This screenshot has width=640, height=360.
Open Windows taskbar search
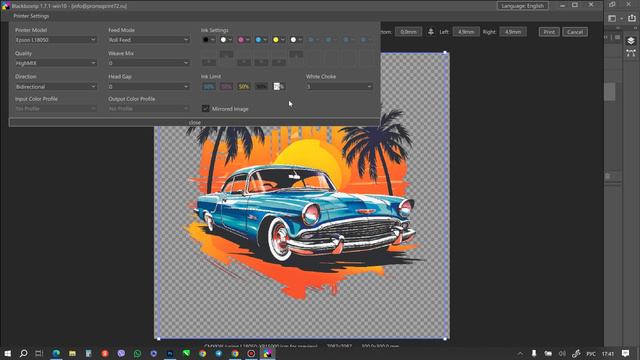pyautogui.click(x=23, y=353)
